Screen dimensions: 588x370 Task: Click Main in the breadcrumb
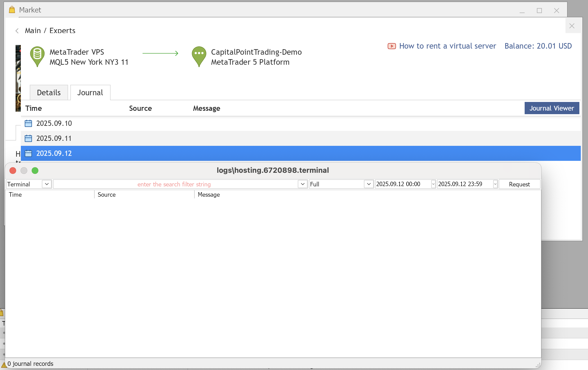33,31
